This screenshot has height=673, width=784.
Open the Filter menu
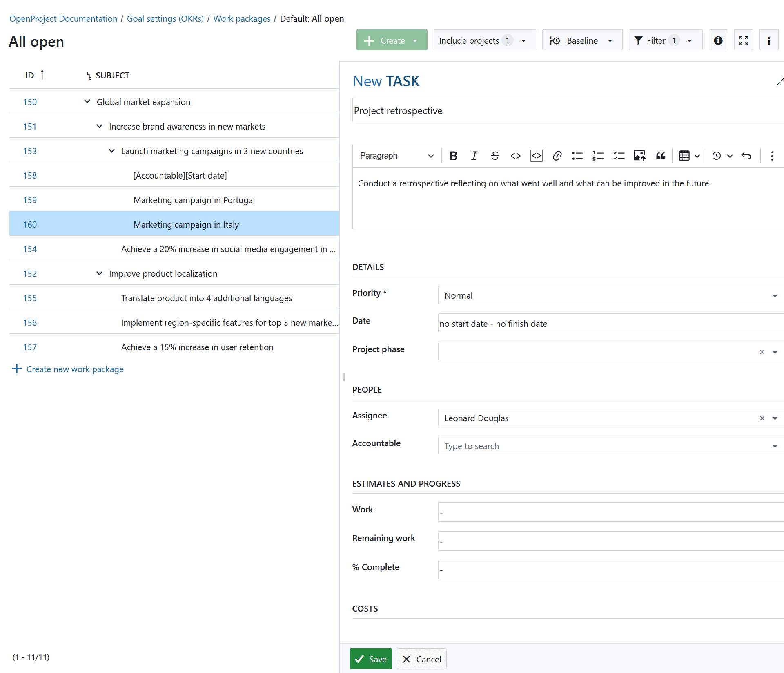point(665,40)
